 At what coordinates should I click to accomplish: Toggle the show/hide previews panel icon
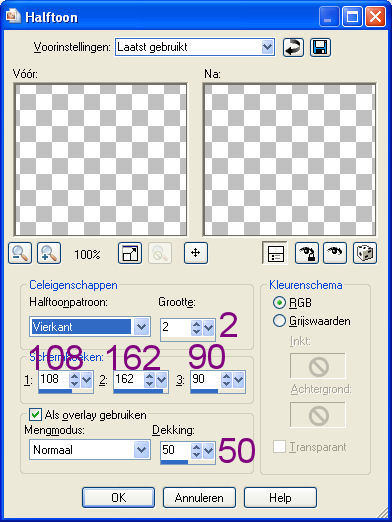pyautogui.click(x=275, y=253)
